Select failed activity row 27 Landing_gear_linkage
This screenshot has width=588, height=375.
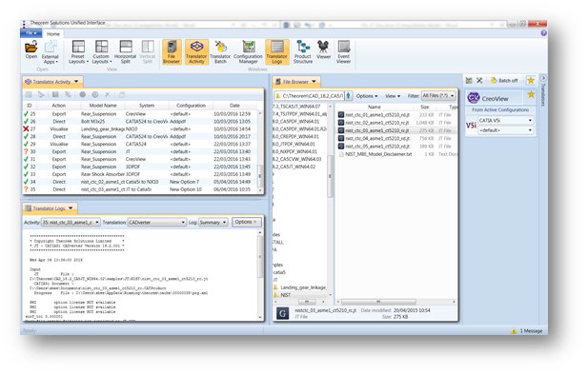141,128
